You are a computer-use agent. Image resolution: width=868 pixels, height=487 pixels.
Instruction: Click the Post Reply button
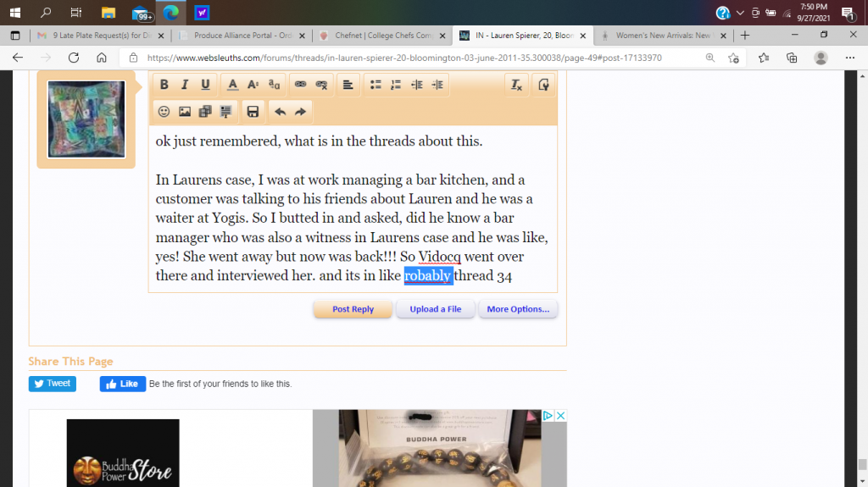coord(353,309)
